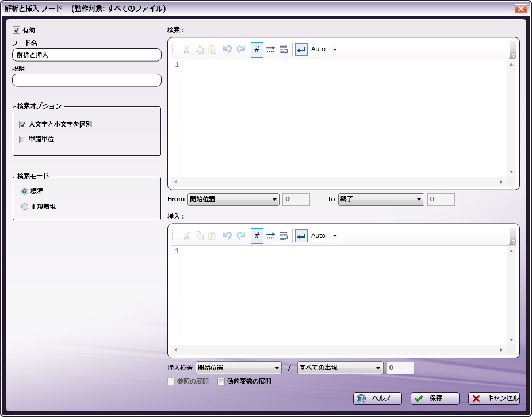
Task: Click the line-ending return icon in the 検索 toolbar
Action: pos(301,49)
